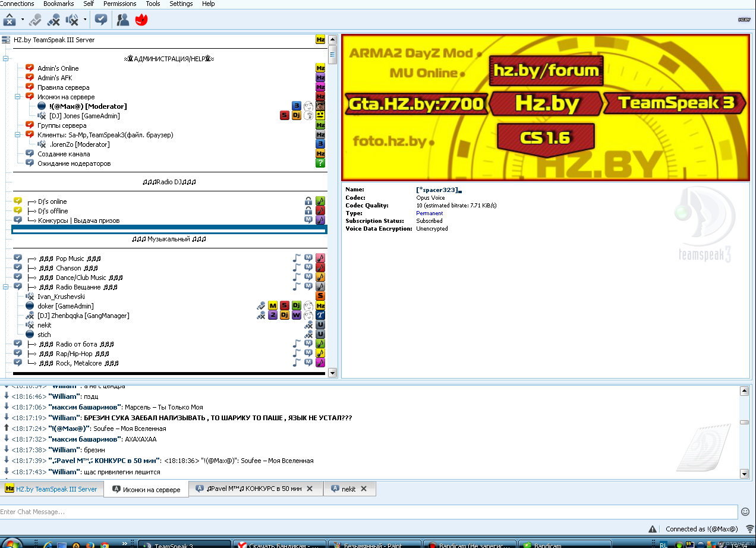
Task: Open the contacts list toolbar icon
Action: (x=123, y=20)
